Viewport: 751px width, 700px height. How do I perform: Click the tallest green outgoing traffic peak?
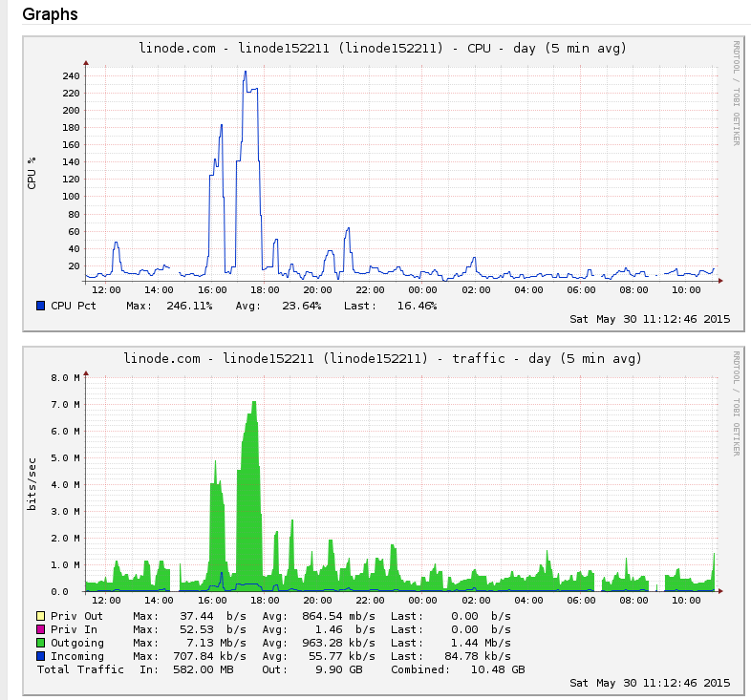point(254,403)
